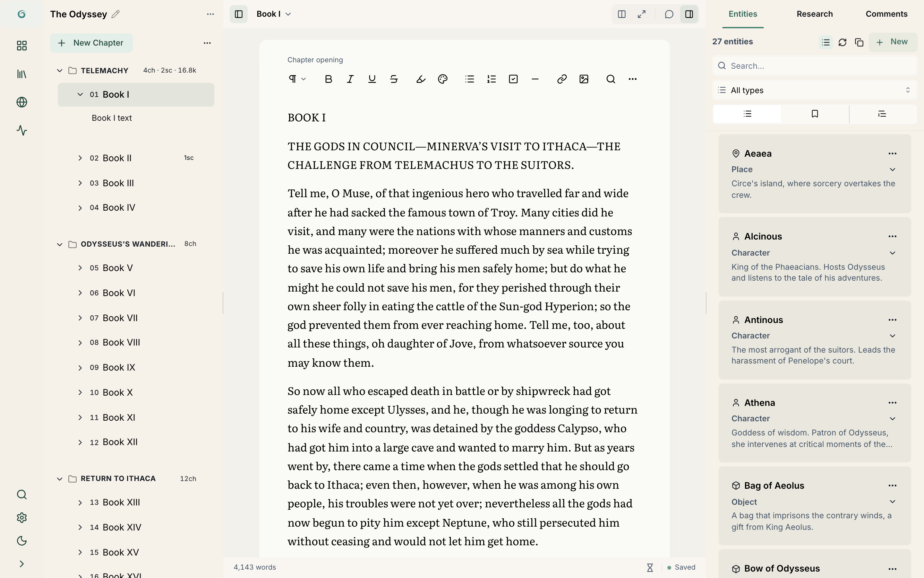Insert an image
Image resolution: width=924 pixels, height=578 pixels.
tap(584, 79)
